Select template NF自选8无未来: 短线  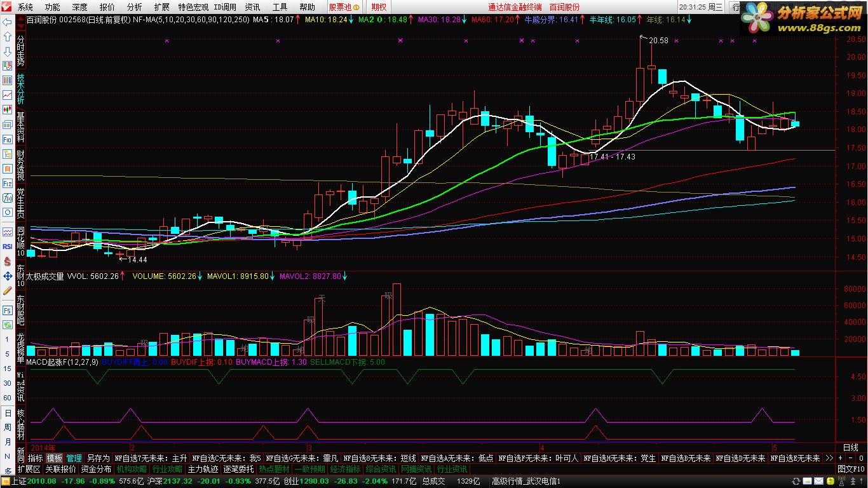(380, 458)
